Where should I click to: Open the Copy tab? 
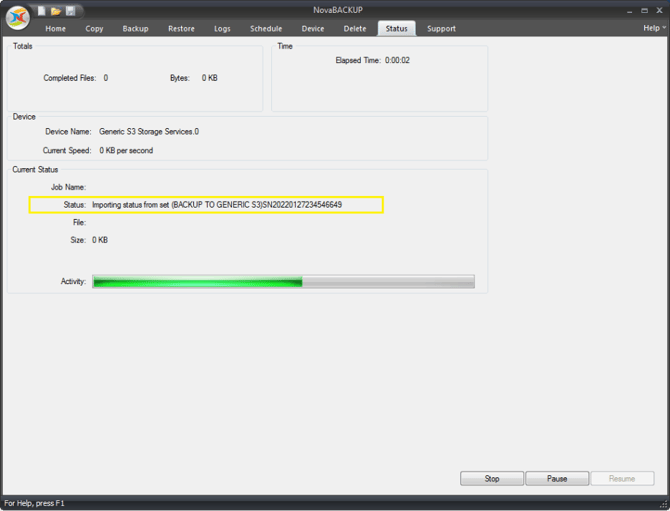94,29
